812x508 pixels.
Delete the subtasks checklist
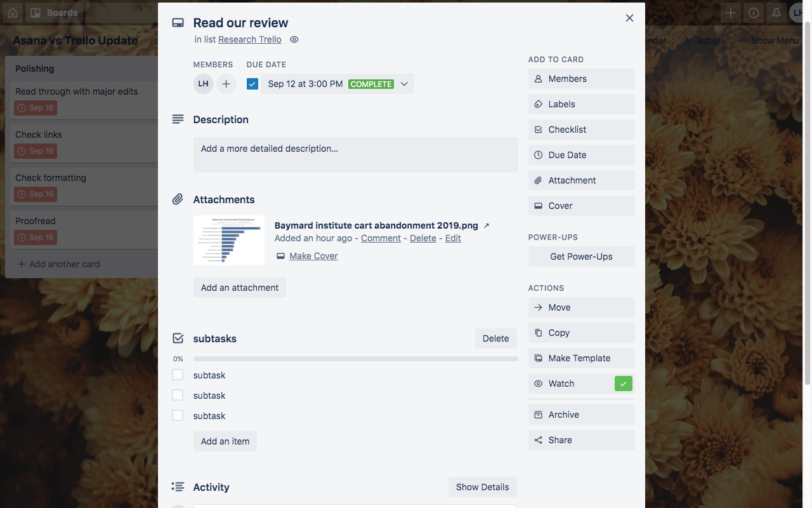(495, 338)
